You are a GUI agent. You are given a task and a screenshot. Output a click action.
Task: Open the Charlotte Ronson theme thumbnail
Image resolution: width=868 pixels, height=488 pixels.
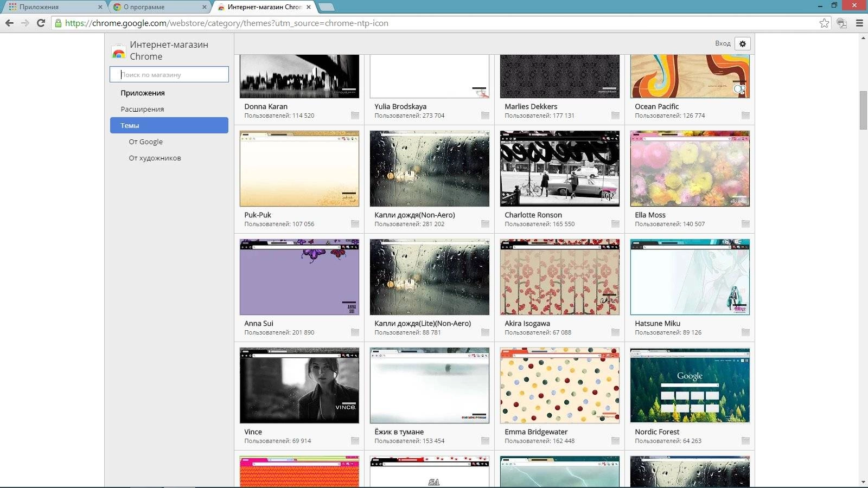560,169
